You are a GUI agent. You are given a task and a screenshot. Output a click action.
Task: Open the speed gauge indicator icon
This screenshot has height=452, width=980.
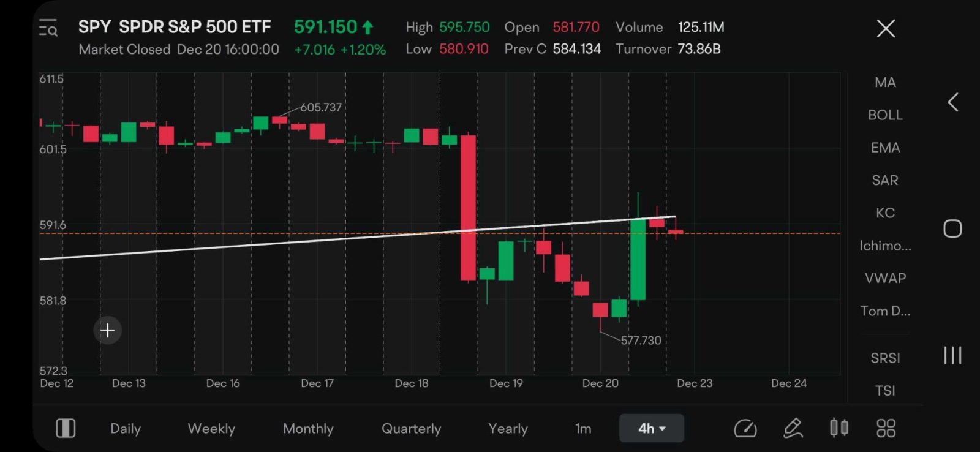pyautogui.click(x=745, y=428)
